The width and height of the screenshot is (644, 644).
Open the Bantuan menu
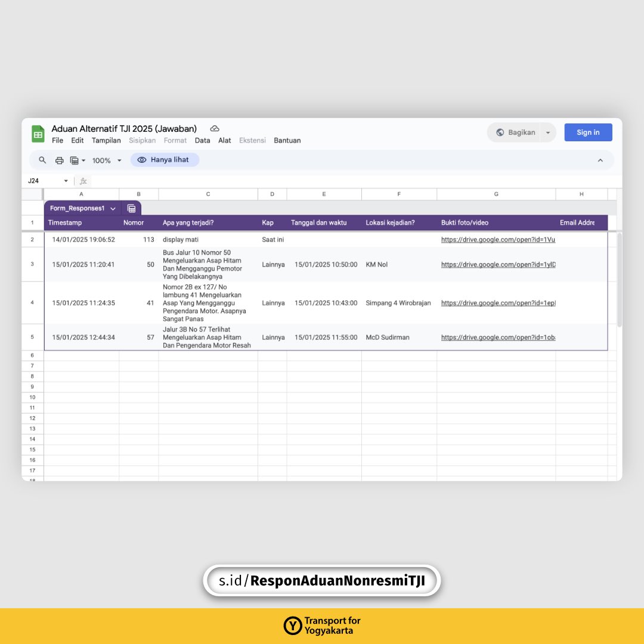click(287, 141)
